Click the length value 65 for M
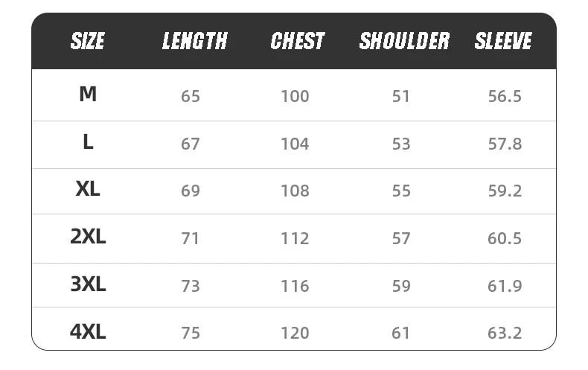This screenshot has height=370, width=588. pyautogui.click(x=191, y=96)
